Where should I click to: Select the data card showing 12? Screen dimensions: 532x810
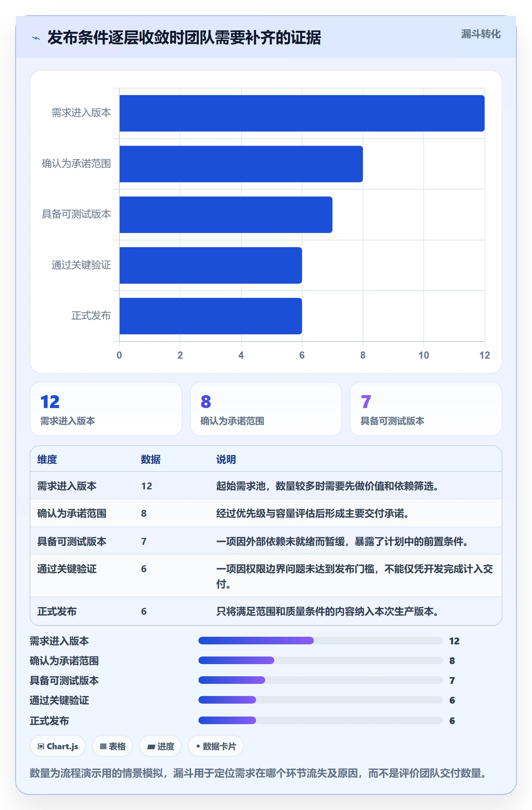tap(106, 409)
